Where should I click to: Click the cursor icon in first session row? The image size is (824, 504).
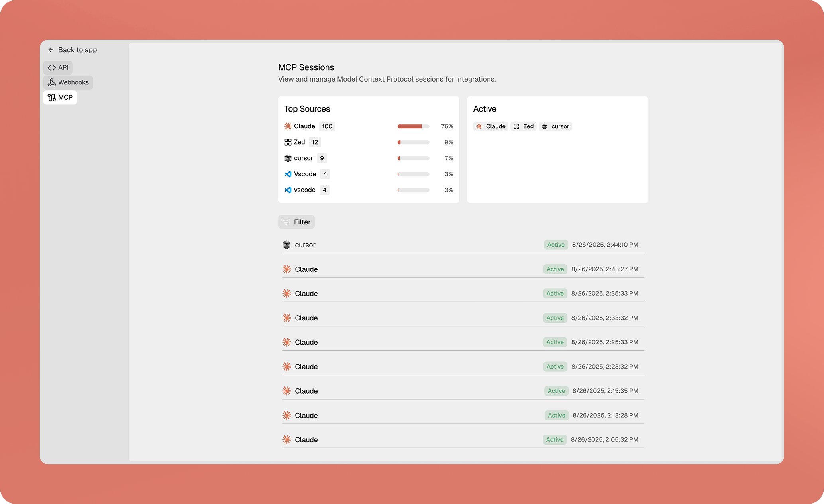(287, 245)
